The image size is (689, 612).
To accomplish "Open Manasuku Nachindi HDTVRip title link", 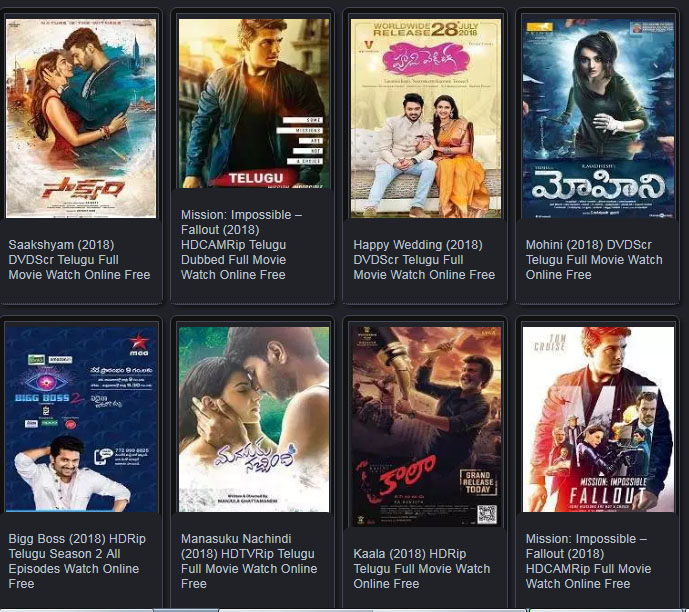I will pyautogui.click(x=249, y=561).
